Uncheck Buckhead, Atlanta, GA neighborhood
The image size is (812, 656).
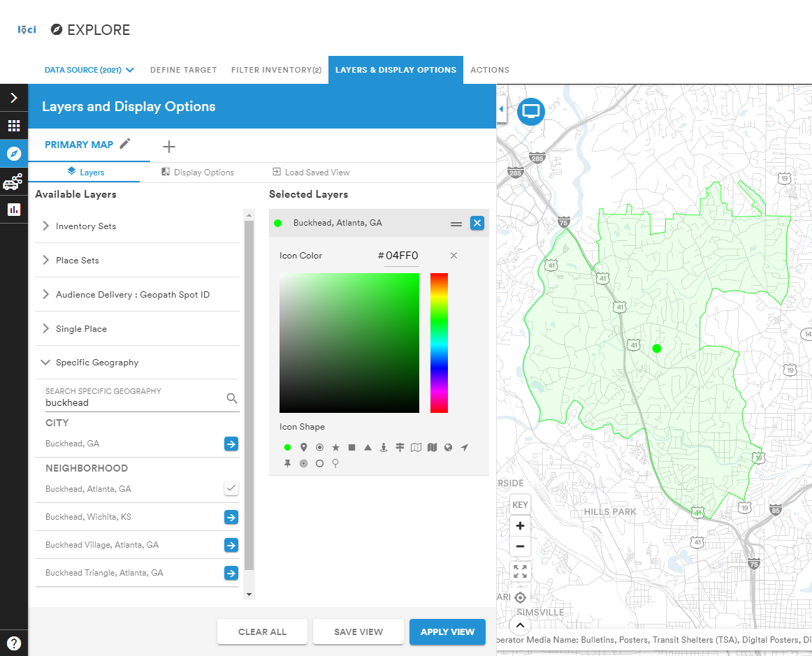coord(231,488)
